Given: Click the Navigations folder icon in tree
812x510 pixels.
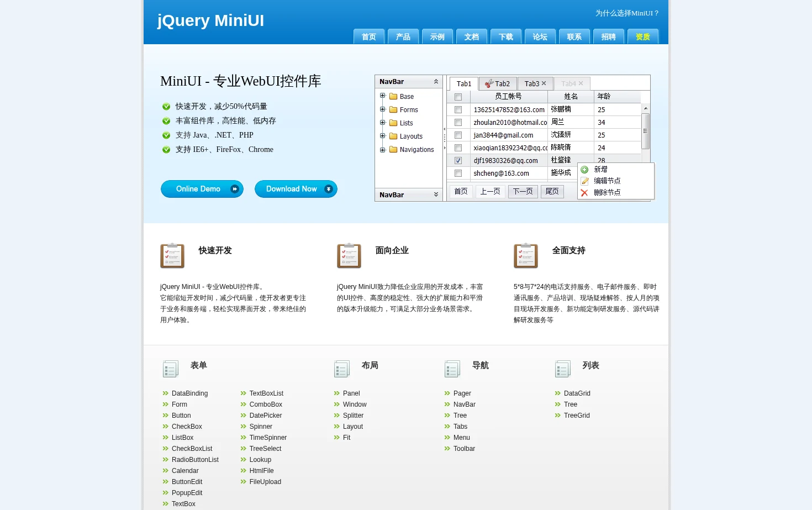Looking at the screenshot, I should [393, 149].
